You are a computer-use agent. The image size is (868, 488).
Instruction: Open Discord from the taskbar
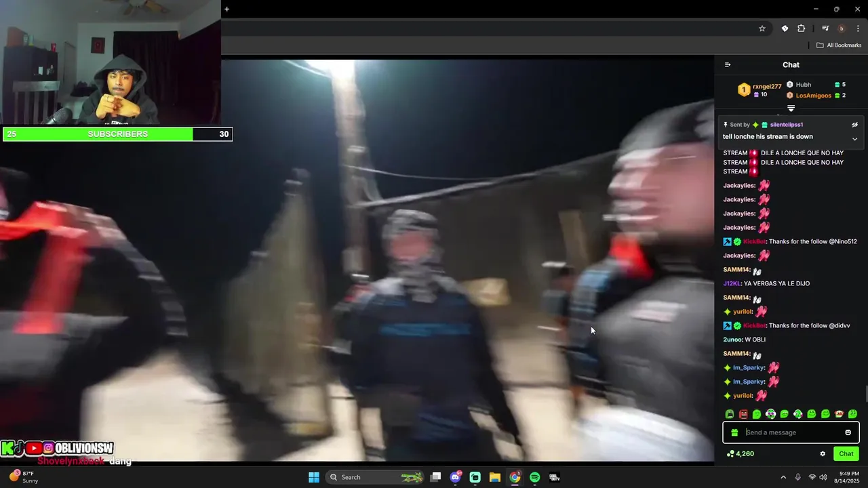pyautogui.click(x=456, y=477)
